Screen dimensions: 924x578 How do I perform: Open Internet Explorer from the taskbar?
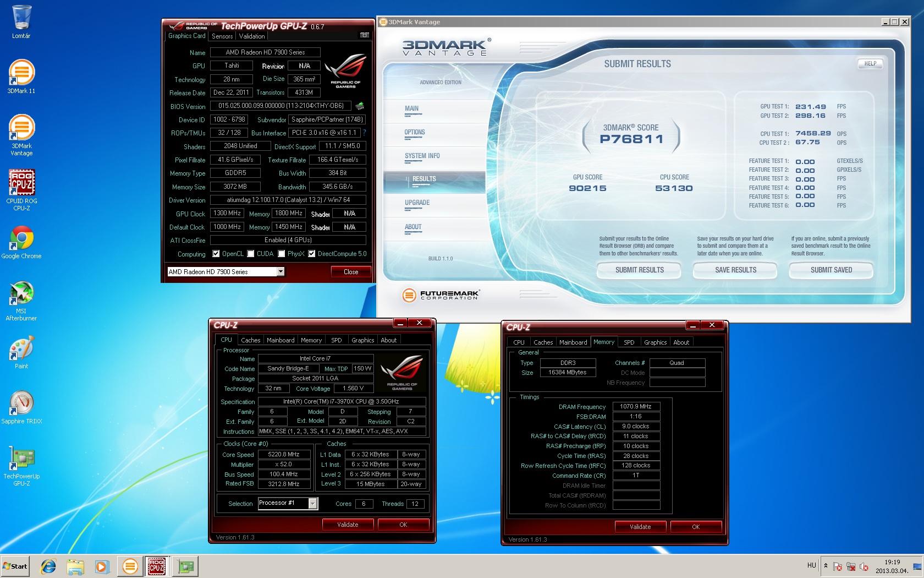point(49,566)
